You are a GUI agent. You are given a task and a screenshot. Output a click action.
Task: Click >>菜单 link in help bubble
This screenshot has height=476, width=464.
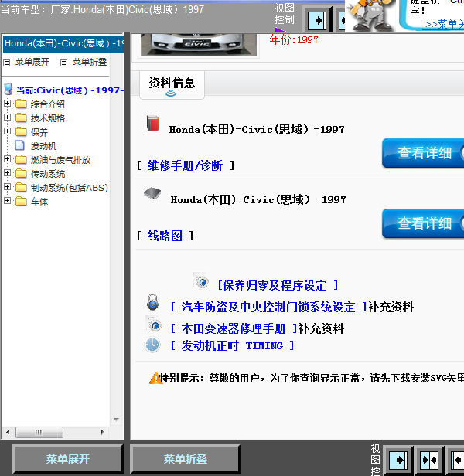pos(444,24)
